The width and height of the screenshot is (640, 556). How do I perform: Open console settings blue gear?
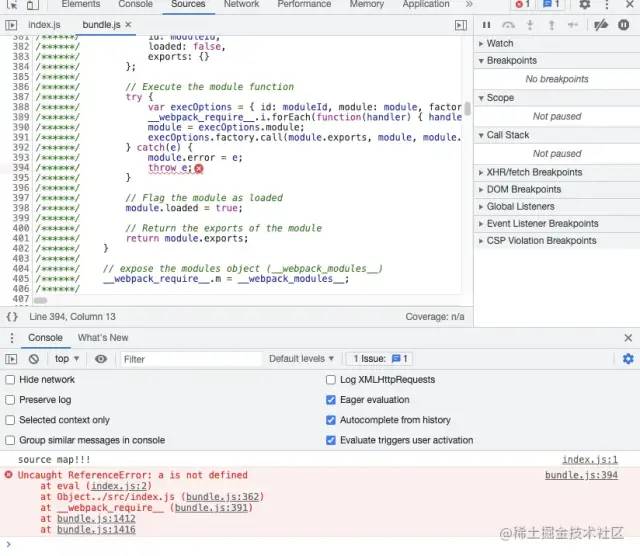coord(628,359)
